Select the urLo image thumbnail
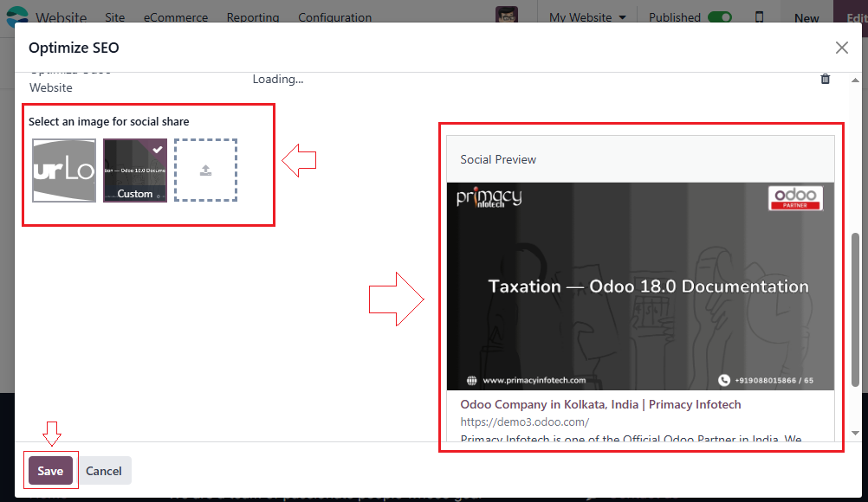The image size is (868, 502). tap(63, 170)
